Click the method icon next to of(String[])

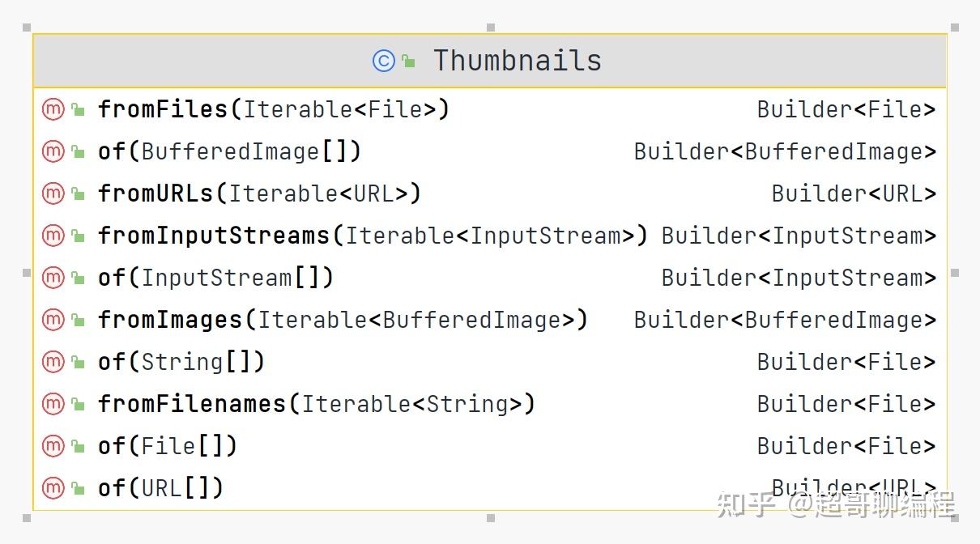click(x=53, y=362)
